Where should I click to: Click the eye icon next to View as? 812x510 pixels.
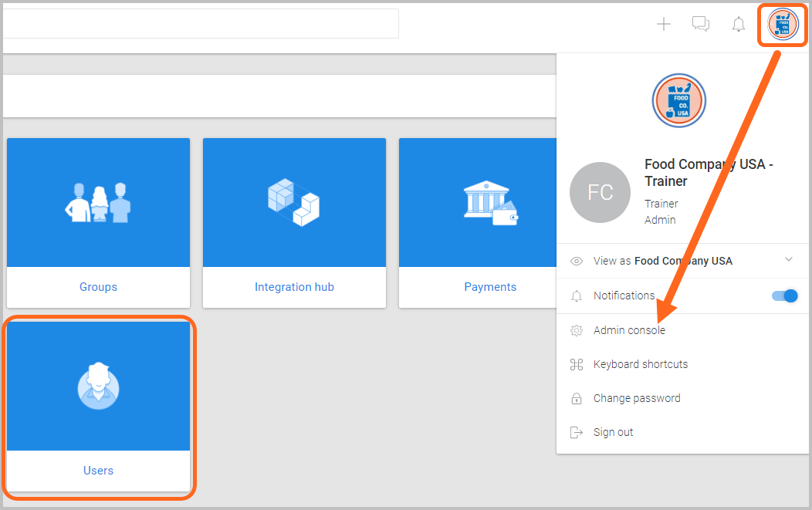point(576,261)
